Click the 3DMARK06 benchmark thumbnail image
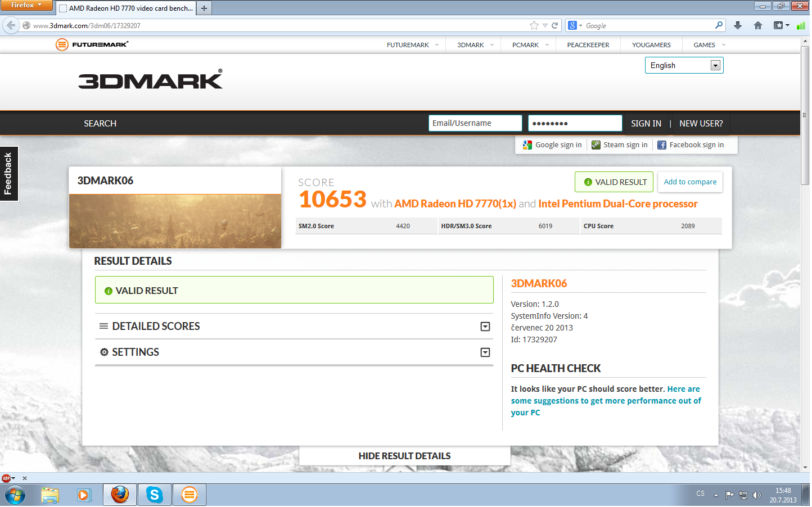The height and width of the screenshot is (507, 812). [175, 221]
